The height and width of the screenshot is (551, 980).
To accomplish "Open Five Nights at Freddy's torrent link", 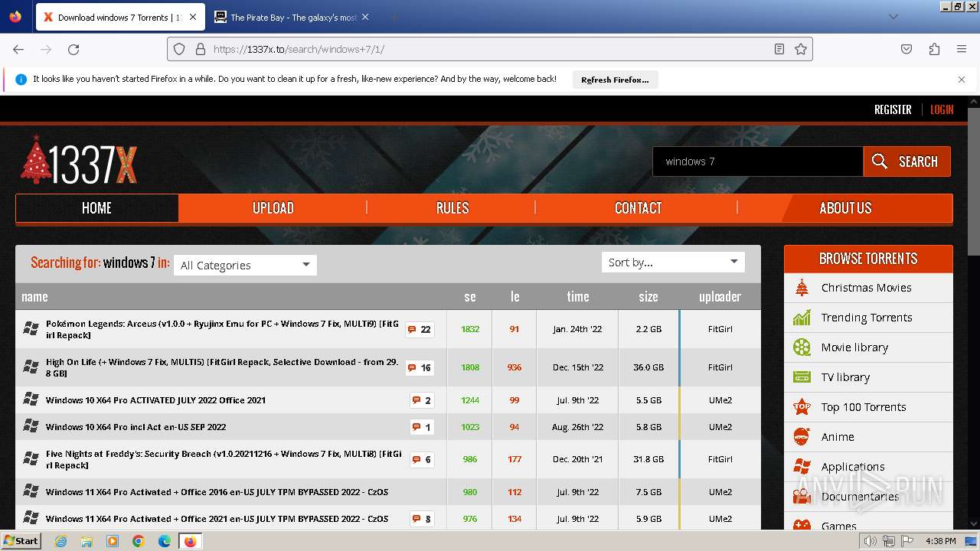I will click(x=224, y=459).
